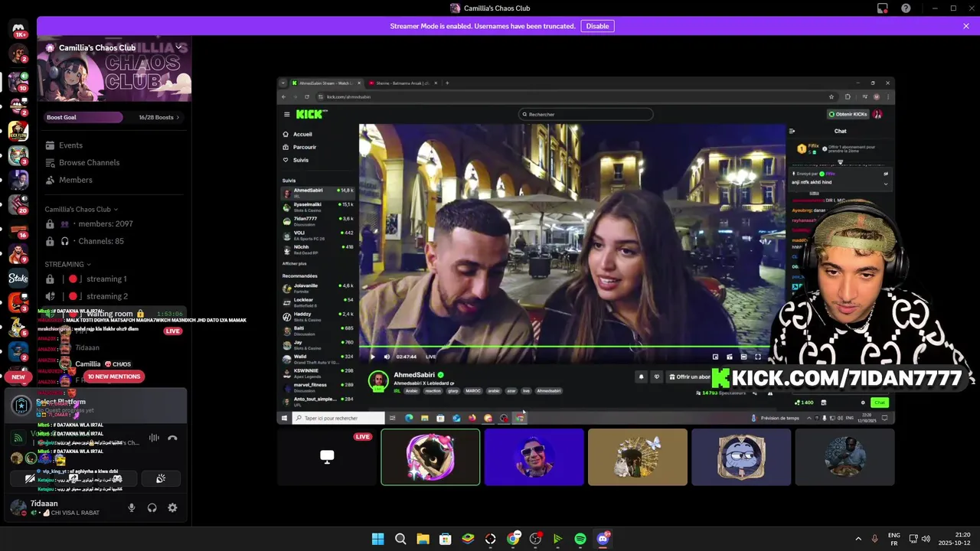Mute microphone in Discord user panel
Screen dimensions: 980x551
point(132,507)
